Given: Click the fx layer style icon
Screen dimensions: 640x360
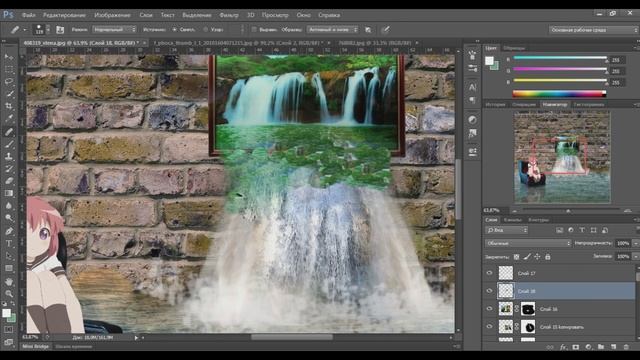Looking at the screenshot, I should point(563,347).
